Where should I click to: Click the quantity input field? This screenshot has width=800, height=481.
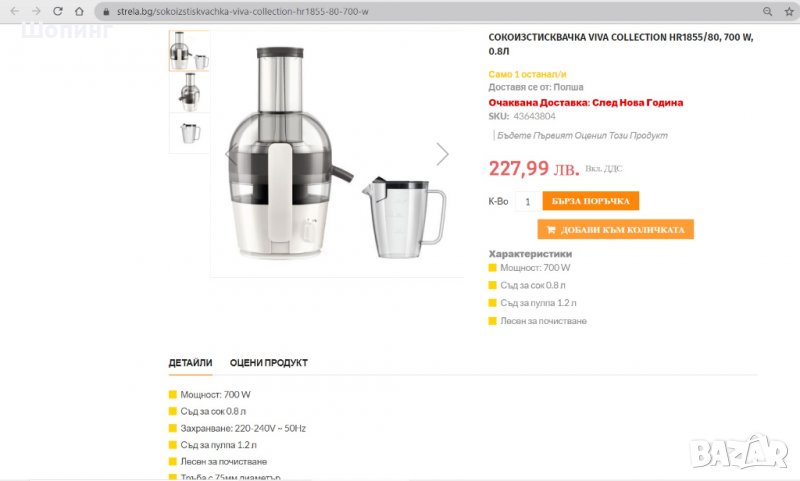[527, 201]
